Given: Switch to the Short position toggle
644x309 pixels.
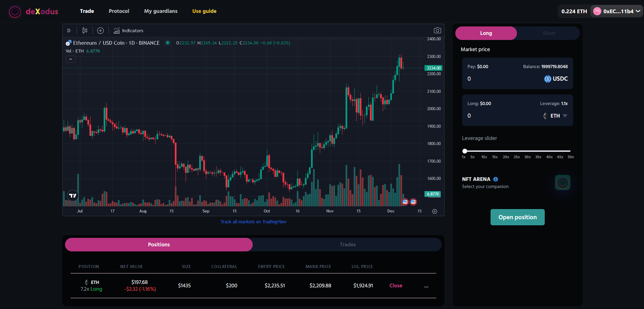Looking at the screenshot, I should pyautogui.click(x=549, y=33).
